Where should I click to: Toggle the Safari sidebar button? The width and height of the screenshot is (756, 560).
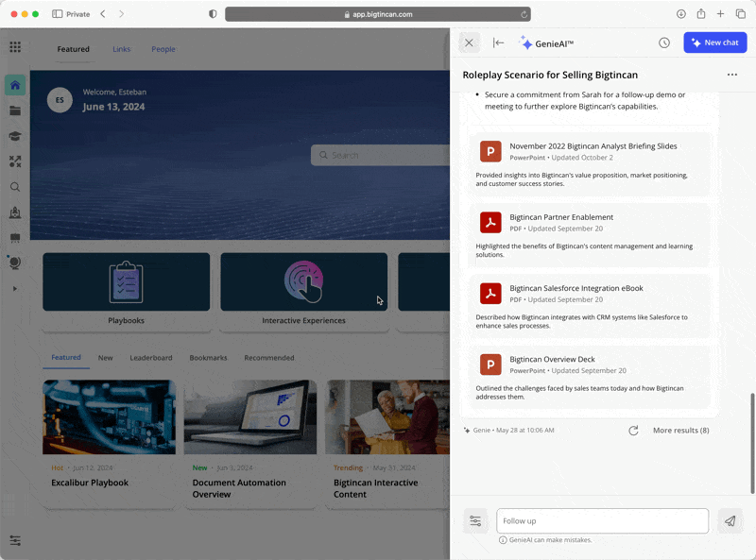(x=57, y=14)
